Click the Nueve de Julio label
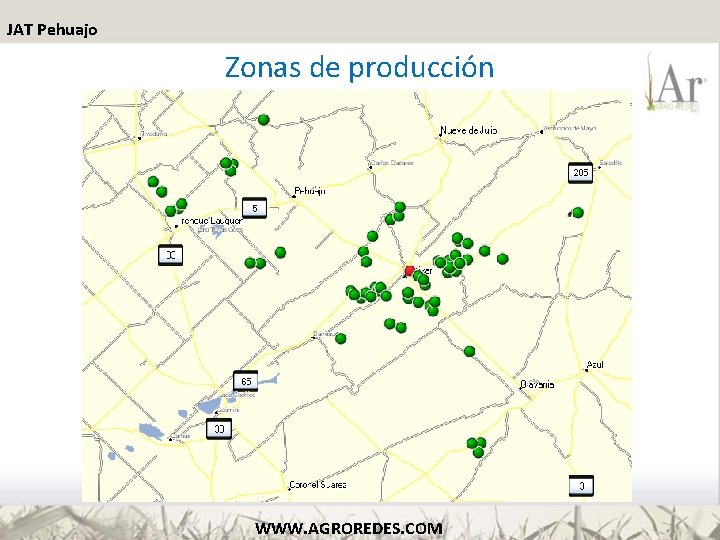The image size is (720, 540). (468, 130)
